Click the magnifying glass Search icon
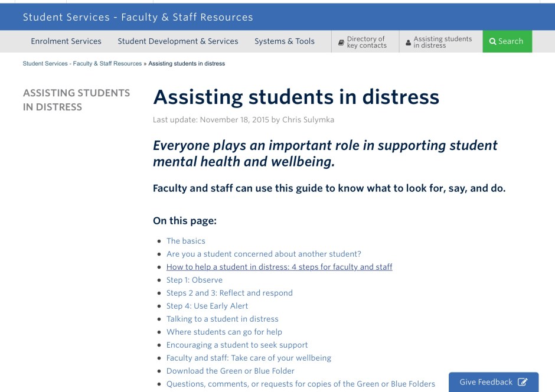555x392 pixels. [492, 41]
